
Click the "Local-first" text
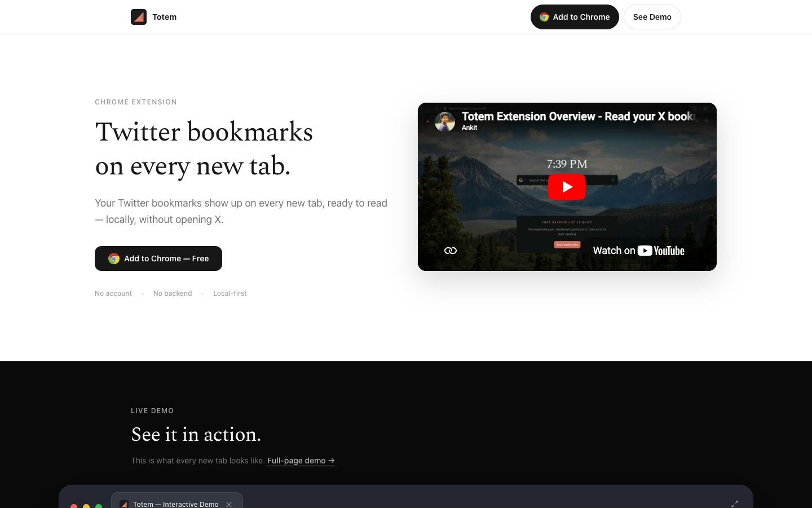tap(230, 294)
